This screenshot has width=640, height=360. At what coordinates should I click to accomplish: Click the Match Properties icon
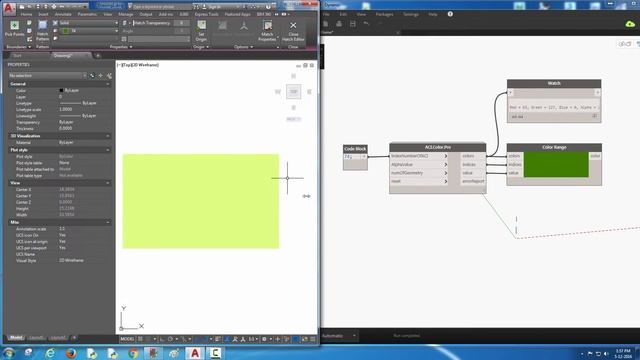coord(267,25)
